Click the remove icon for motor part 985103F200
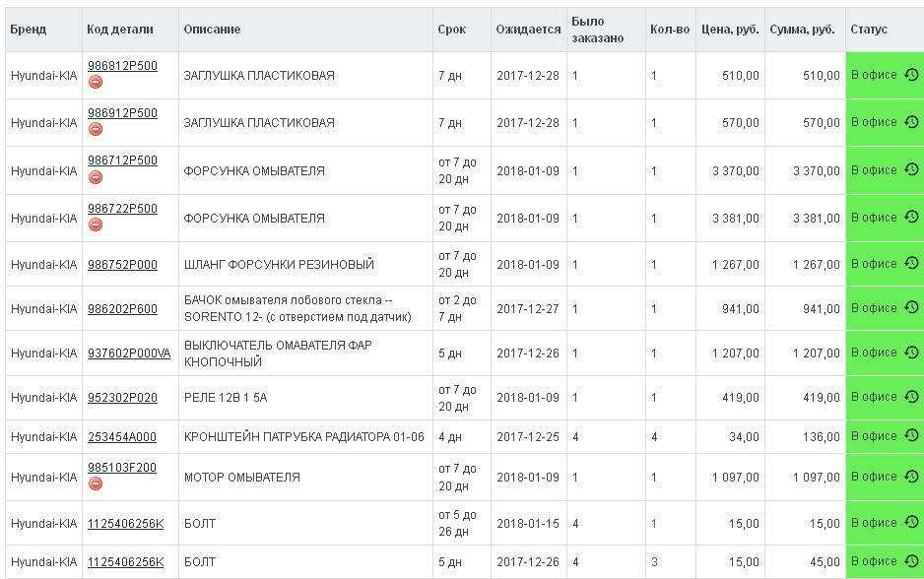Image resolution: width=924 pixels, height=579 pixels. coord(94,483)
